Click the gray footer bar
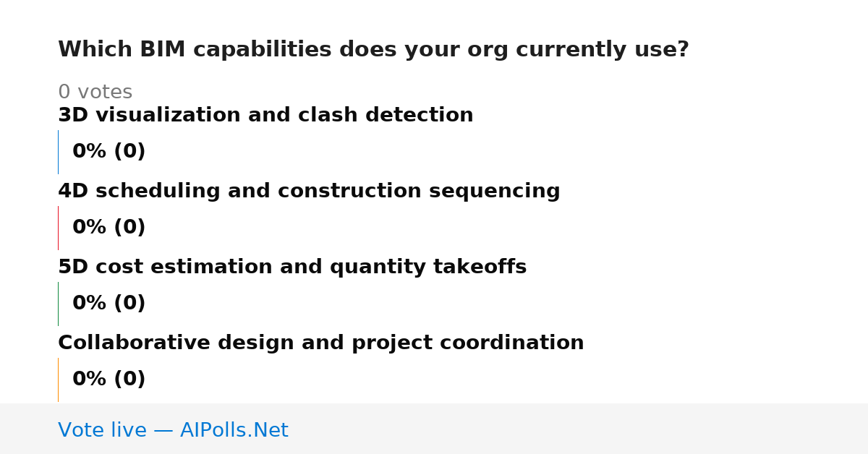 coord(434,429)
